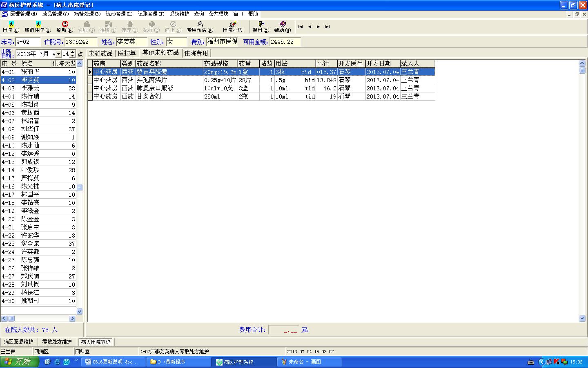Open the 系统维护 menu

pos(180,14)
